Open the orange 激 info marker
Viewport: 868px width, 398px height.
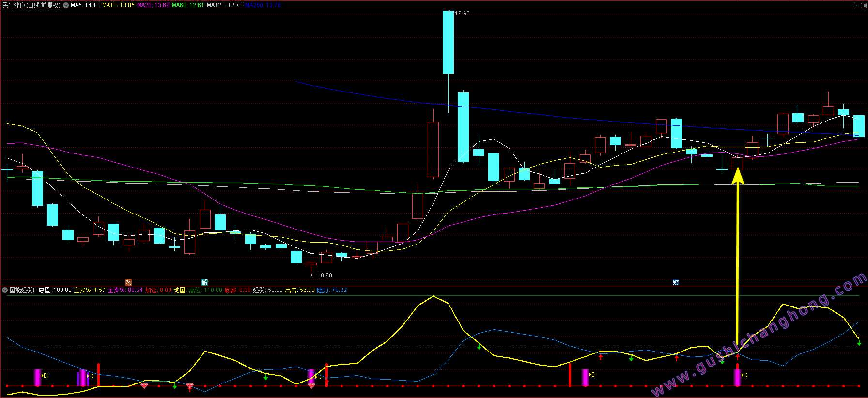pyautogui.click(x=128, y=282)
